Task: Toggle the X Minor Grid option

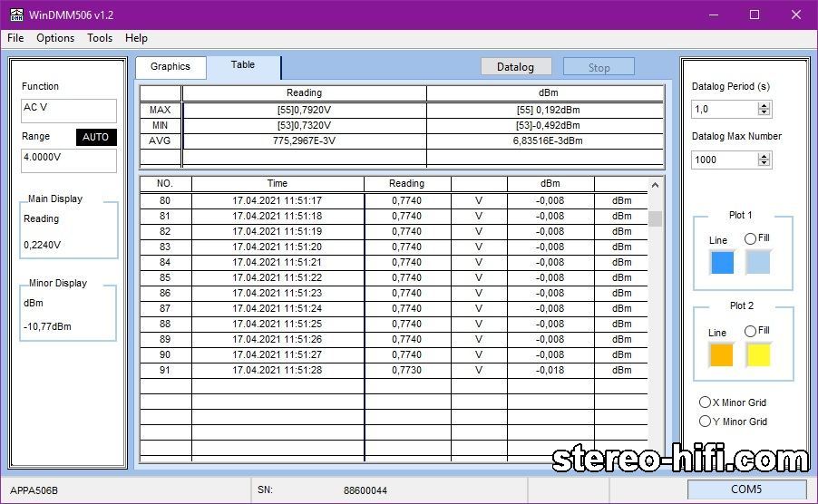Action: [x=705, y=402]
